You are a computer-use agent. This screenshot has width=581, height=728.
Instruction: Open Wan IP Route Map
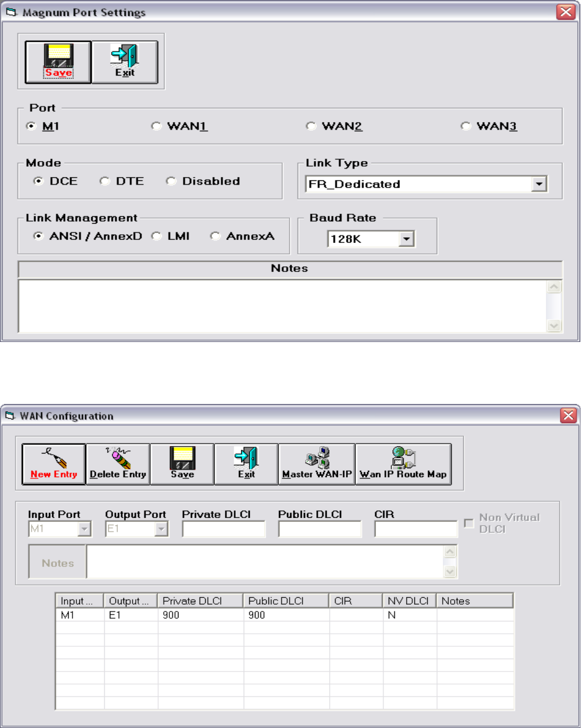(x=404, y=464)
